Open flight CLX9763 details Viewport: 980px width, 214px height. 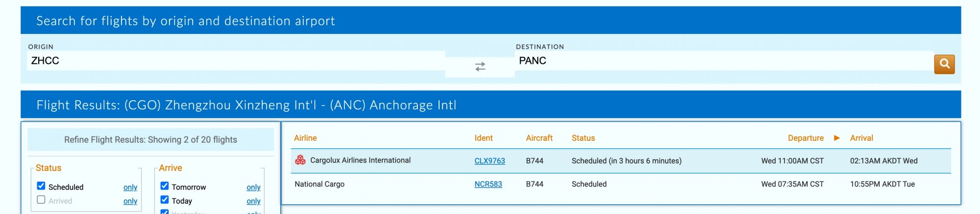click(x=490, y=160)
